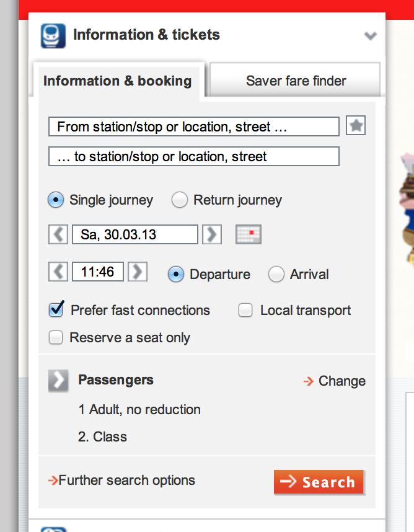
Task: Expand the Passengers section arrow
Action: (x=58, y=381)
